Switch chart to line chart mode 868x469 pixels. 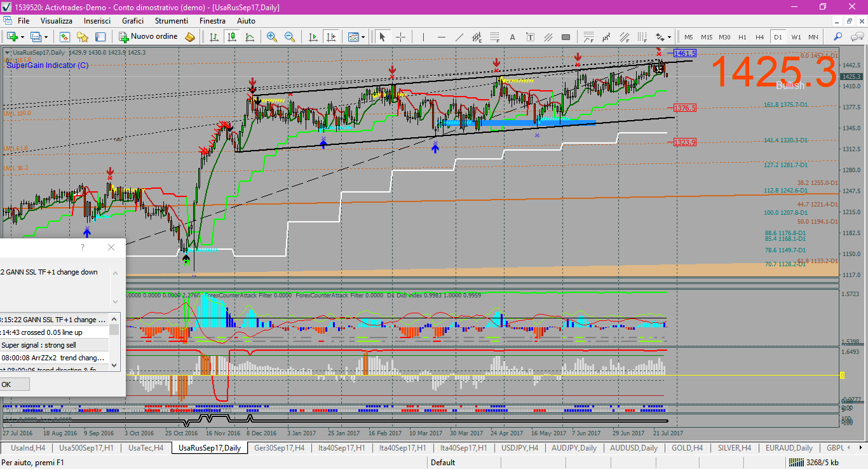[x=249, y=37]
